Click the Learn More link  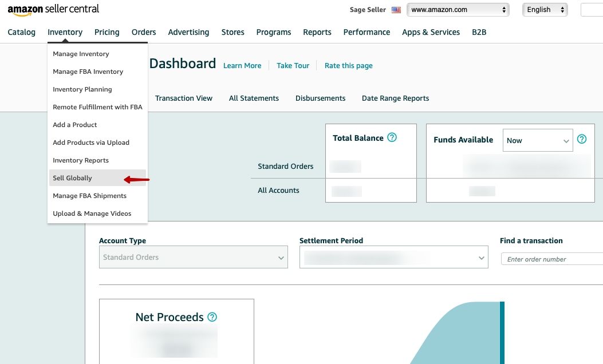click(x=242, y=66)
